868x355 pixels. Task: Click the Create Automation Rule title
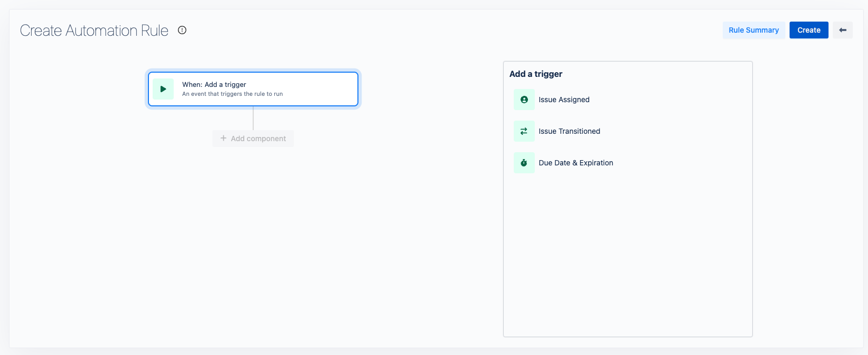click(x=94, y=31)
